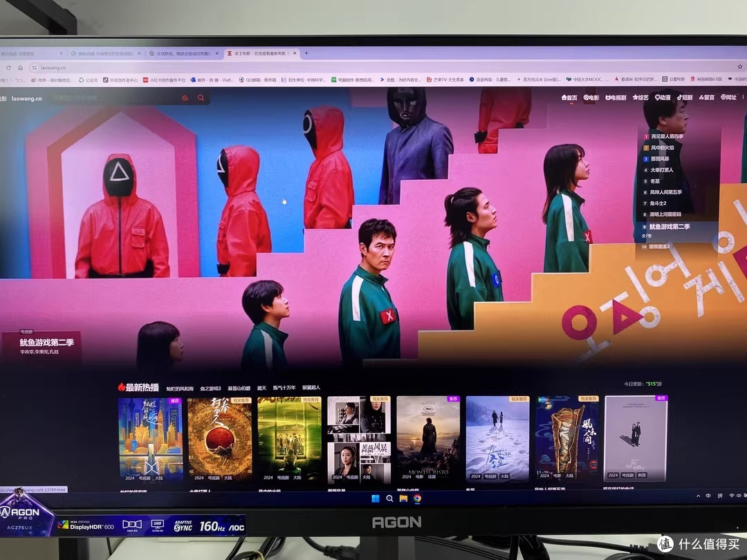Viewport: 747px width, 560px height.
Task: Select 风中的火焰 in the ranking list
Action: point(662,148)
